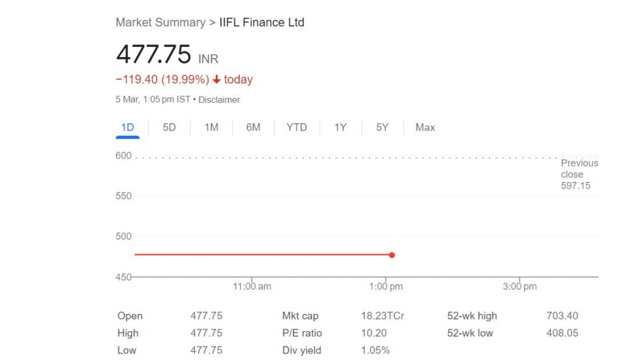Click the IIFL Finance Ltd title
This screenshot has height=364, width=634.
(262, 22)
